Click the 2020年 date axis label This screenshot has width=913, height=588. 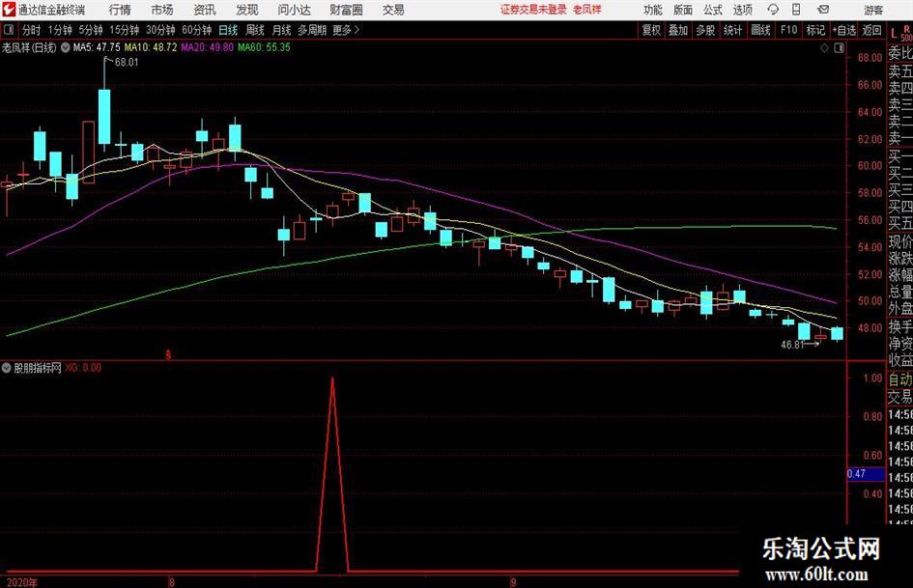coord(21,582)
